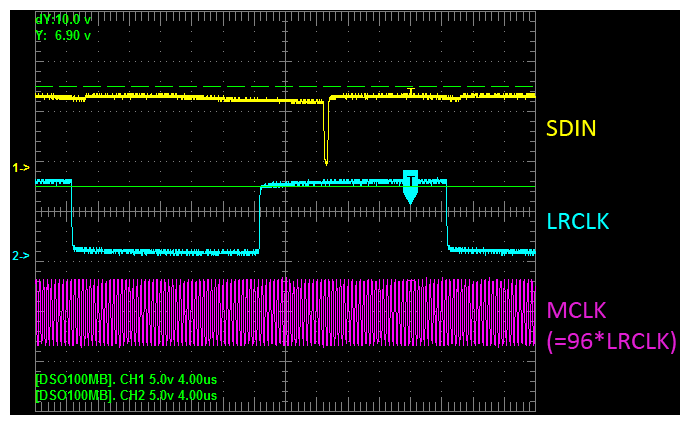Image resolution: width=690 pixels, height=425 pixels.
Task: Click the cyan trigger marker T arrow
Action: tap(410, 187)
